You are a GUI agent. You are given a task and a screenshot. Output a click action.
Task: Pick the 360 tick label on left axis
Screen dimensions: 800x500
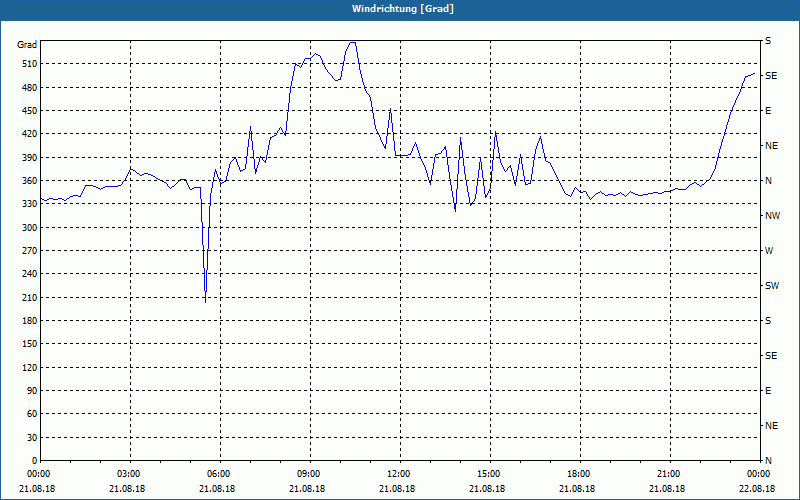click(x=30, y=181)
